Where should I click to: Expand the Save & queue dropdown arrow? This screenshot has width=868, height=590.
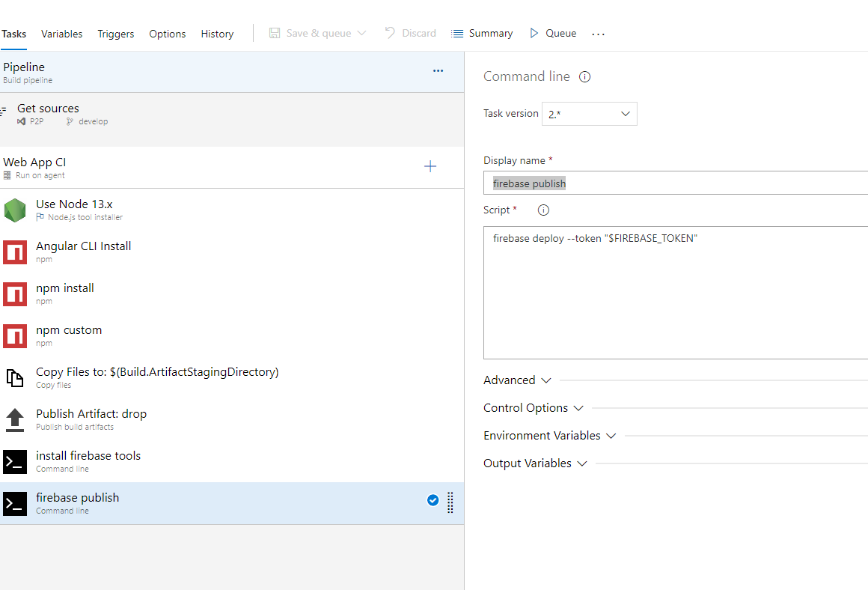[361, 33]
